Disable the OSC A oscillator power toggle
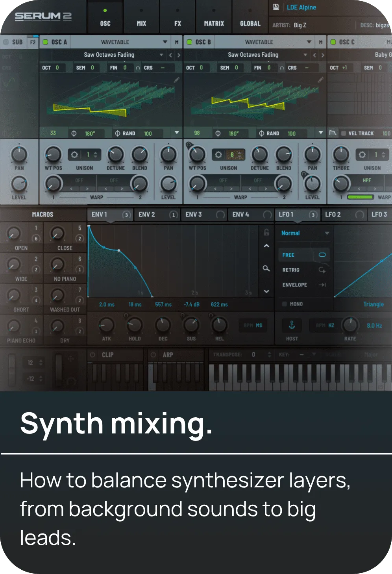 coord(45,42)
